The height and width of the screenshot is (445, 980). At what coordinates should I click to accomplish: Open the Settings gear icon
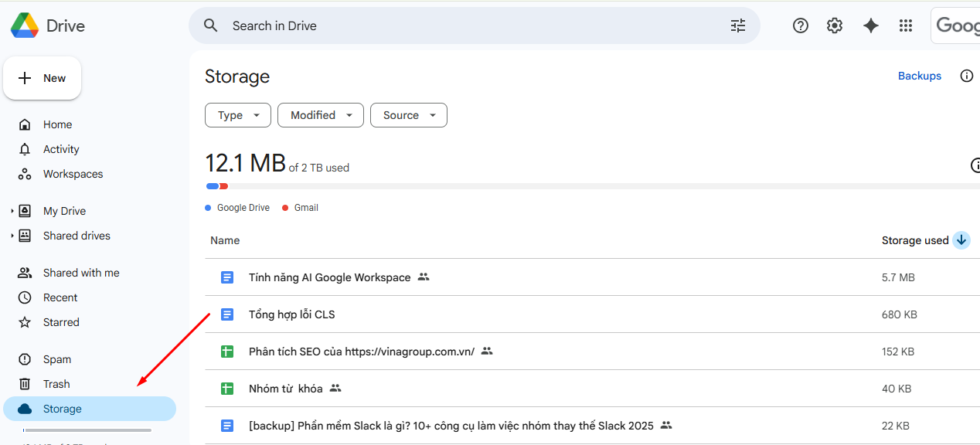[835, 25]
